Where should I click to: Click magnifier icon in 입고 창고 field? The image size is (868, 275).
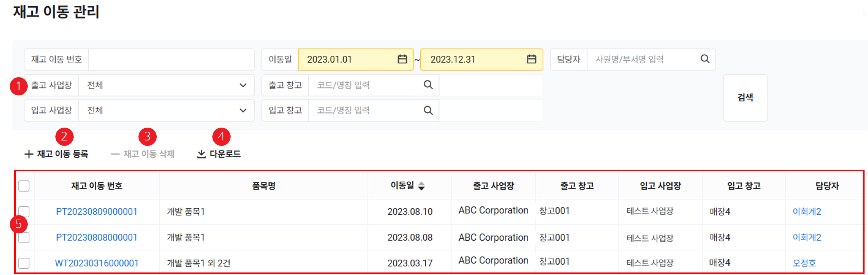pyautogui.click(x=428, y=110)
